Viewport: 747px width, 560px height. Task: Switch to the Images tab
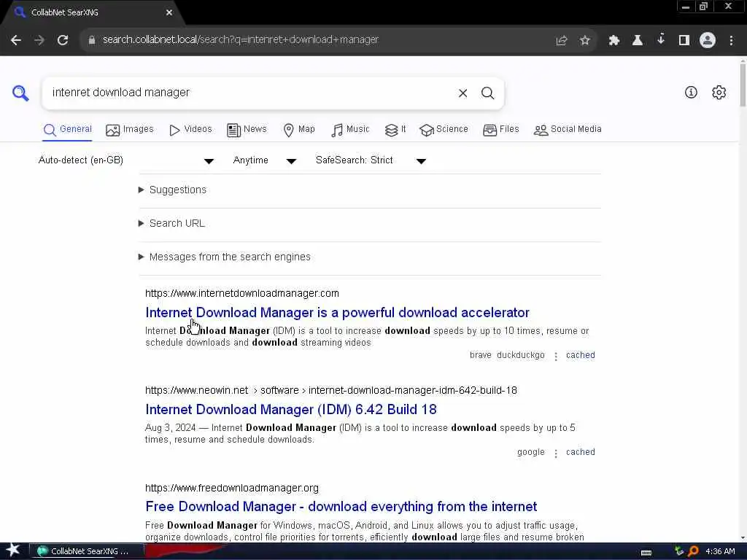(x=130, y=130)
